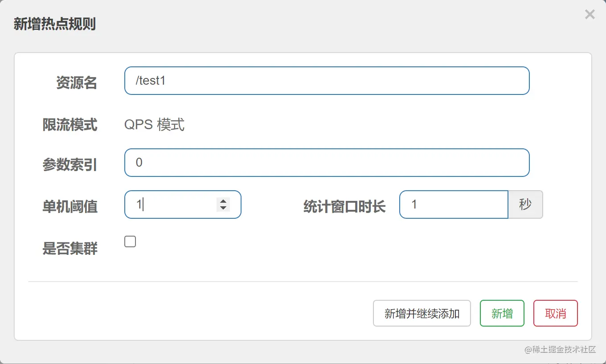Screen dimensions: 606x364
Task: Increase 单机阈值 with the up spinner arrow
Action: click(x=223, y=201)
